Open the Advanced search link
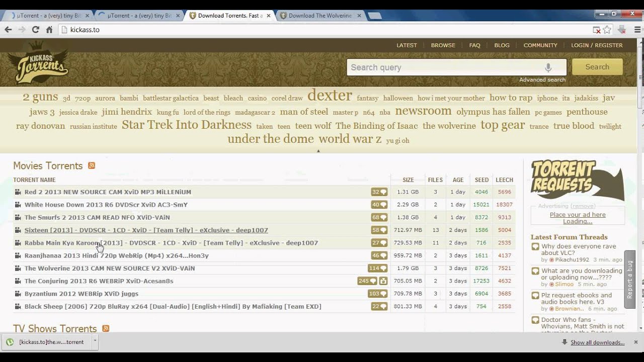This screenshot has width=644, height=362. (542, 80)
